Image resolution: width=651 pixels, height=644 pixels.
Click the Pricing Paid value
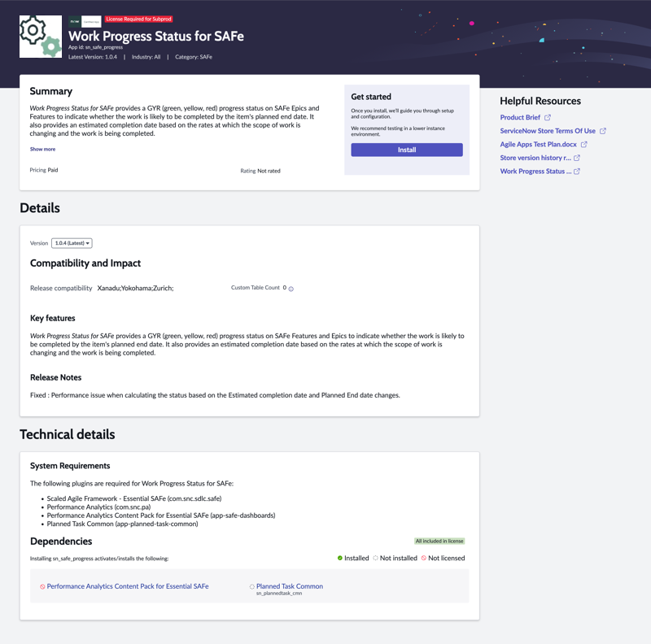click(53, 170)
